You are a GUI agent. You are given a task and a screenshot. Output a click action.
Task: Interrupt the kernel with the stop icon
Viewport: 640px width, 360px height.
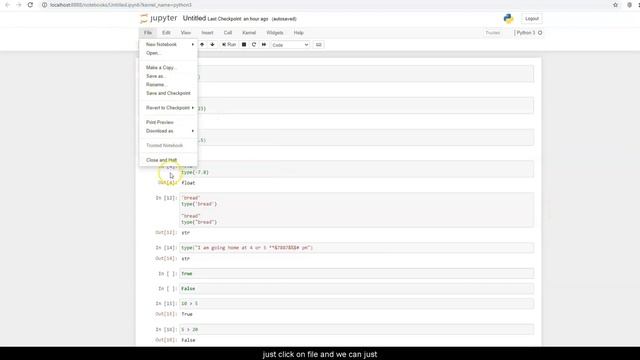tap(244, 44)
